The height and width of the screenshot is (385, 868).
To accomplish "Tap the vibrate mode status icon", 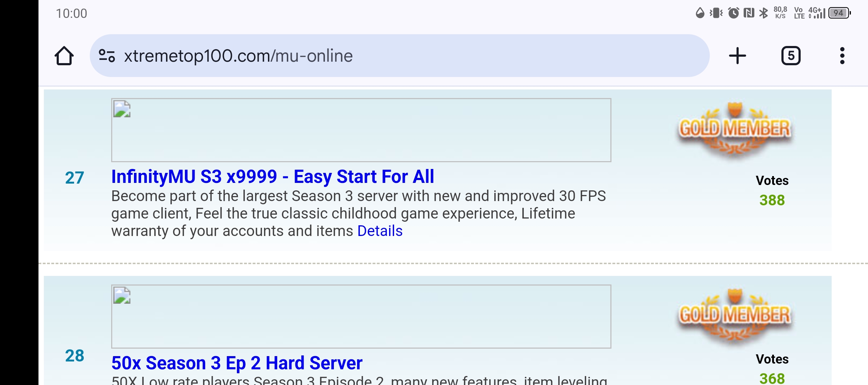I will [716, 13].
